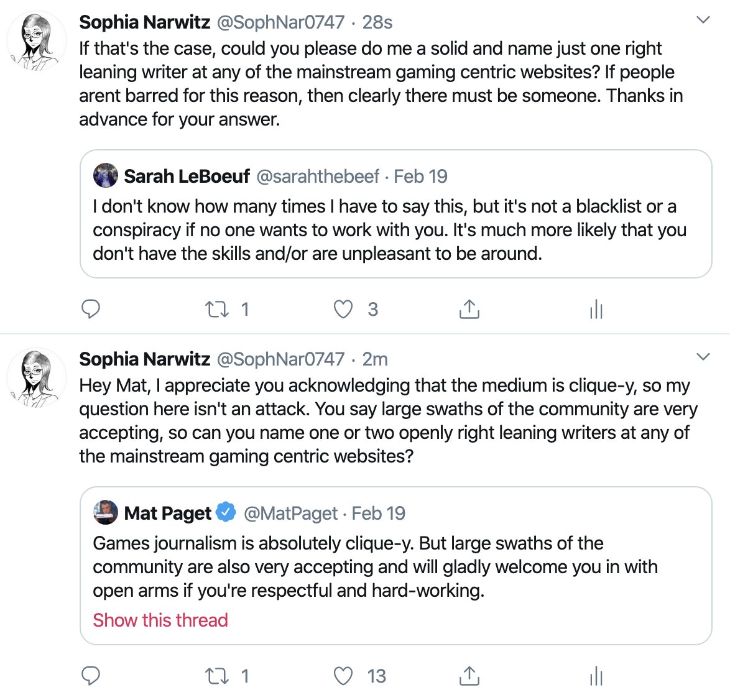This screenshot has width=730, height=700.
Task: Open the quoted Sarah LeBoeuf tweet text
Action: pyautogui.click(x=389, y=230)
